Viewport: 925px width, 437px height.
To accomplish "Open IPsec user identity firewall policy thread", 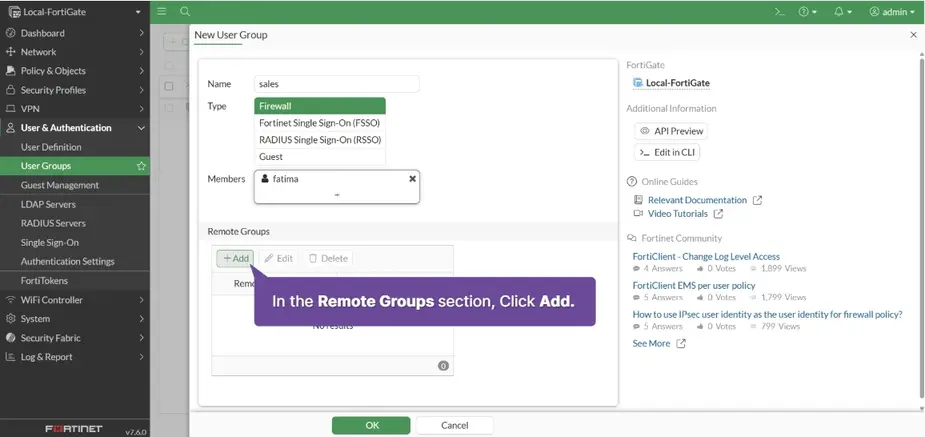I will pyautogui.click(x=767, y=314).
